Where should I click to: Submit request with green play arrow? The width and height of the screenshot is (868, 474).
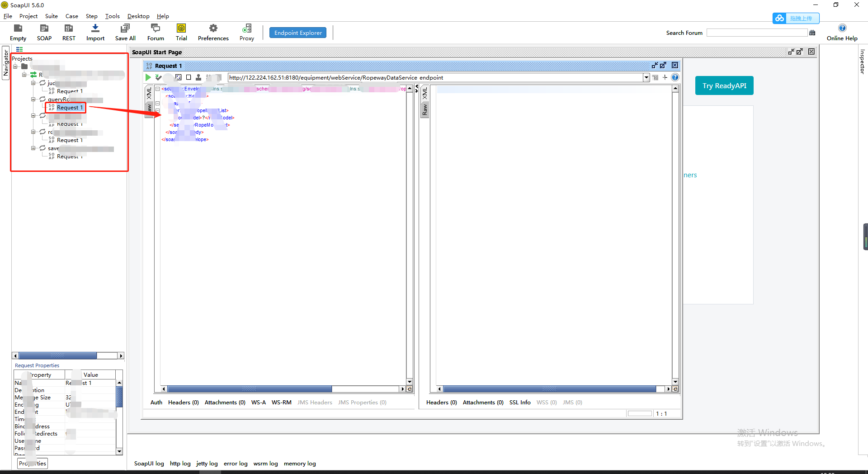pos(148,77)
